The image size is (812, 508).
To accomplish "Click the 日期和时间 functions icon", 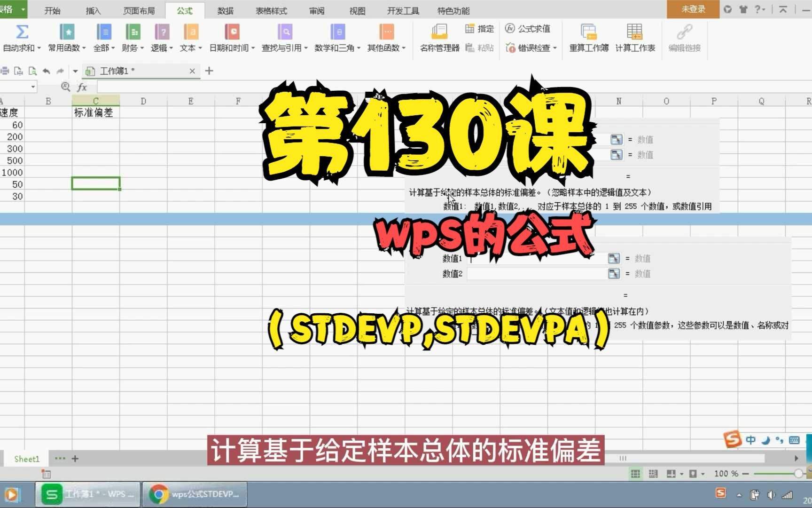I will [232, 32].
